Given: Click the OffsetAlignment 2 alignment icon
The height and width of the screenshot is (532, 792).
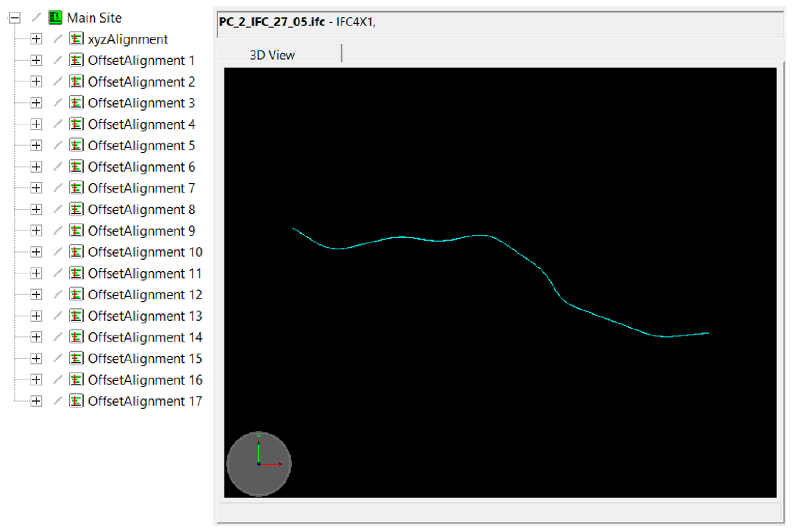Looking at the screenshot, I should [76, 82].
